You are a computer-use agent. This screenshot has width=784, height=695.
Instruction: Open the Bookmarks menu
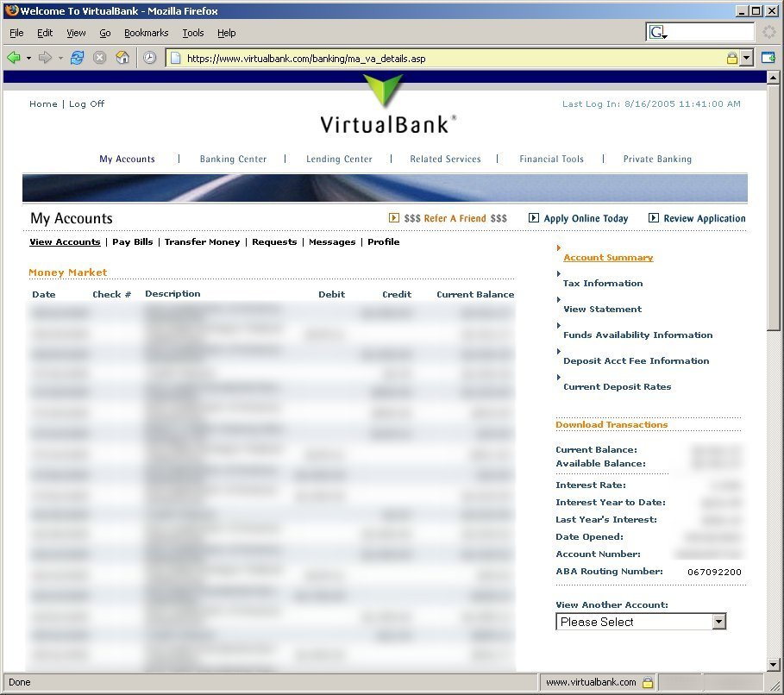click(146, 33)
